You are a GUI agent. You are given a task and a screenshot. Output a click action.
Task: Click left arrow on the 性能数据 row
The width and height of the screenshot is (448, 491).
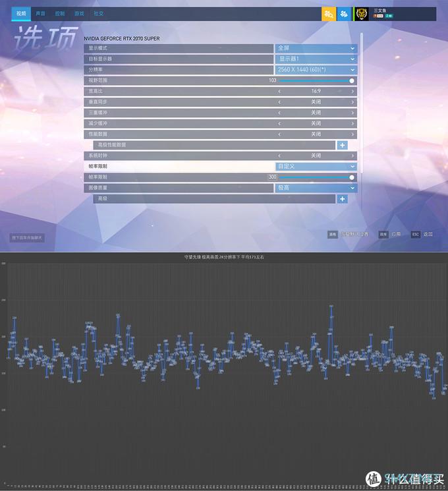pyautogui.click(x=279, y=134)
